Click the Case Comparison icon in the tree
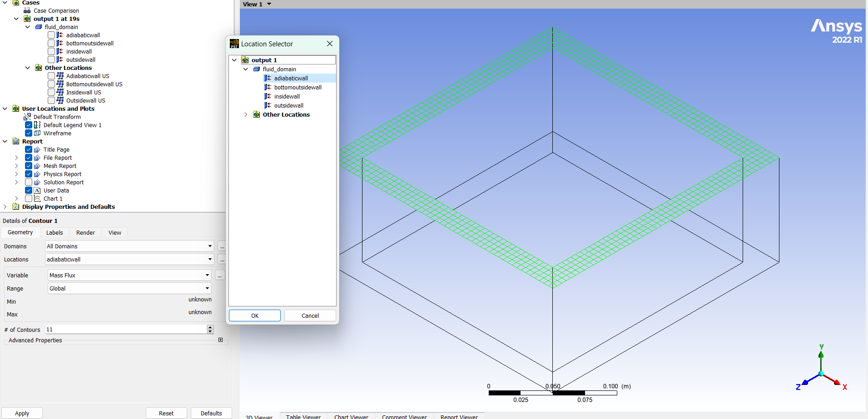Image resolution: width=868 pixels, height=419 pixels. (x=27, y=10)
